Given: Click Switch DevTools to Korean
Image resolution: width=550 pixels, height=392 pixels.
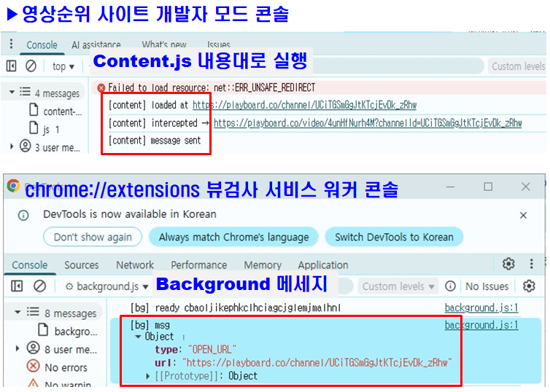Looking at the screenshot, I should [x=394, y=237].
